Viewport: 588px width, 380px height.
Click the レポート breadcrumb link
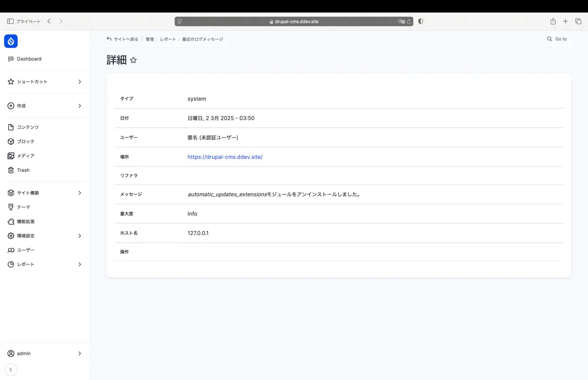pyautogui.click(x=168, y=39)
